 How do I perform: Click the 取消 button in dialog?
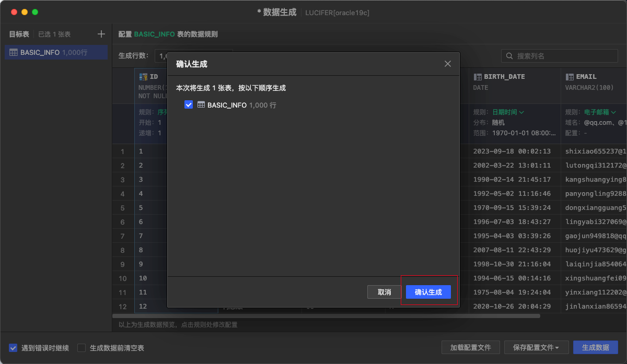(x=384, y=292)
